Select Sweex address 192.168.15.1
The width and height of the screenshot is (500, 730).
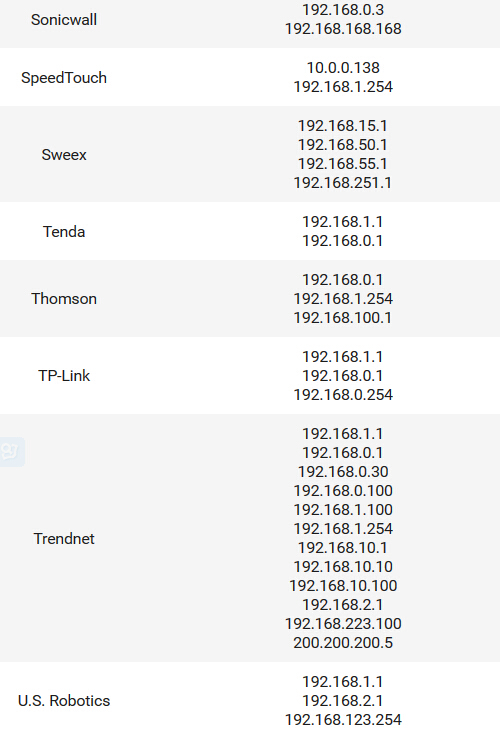coord(343,126)
